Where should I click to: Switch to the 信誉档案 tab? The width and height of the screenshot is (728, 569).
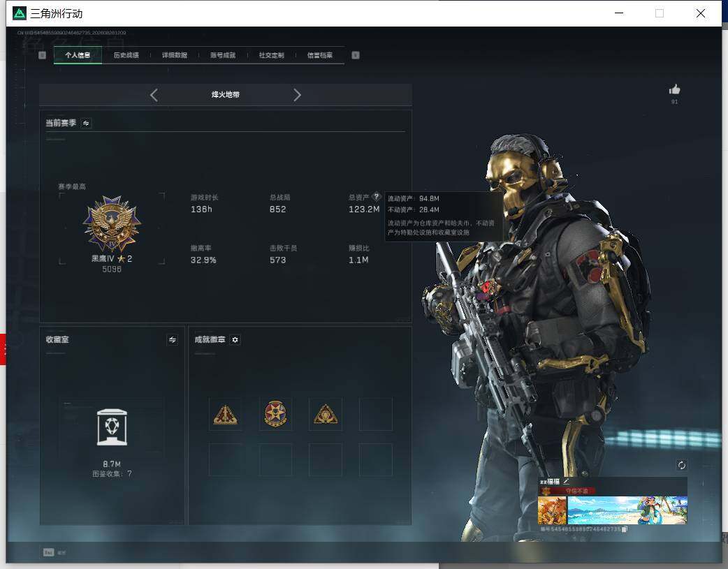[x=320, y=55]
